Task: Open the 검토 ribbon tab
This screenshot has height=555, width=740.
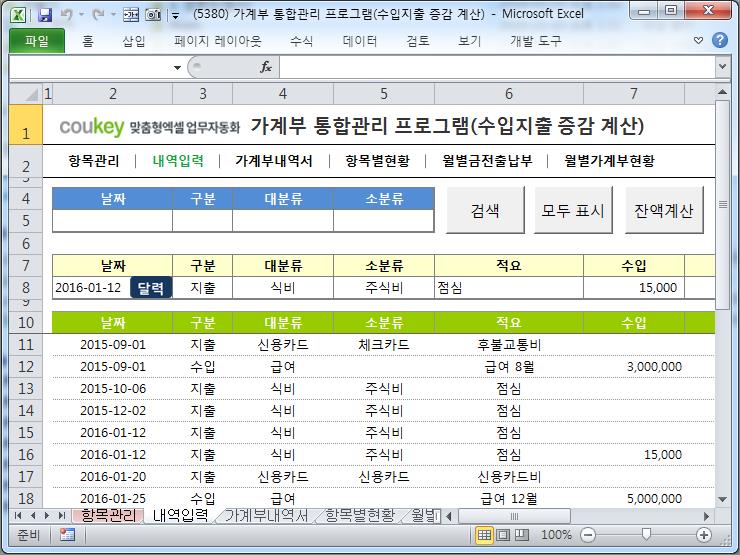Action: click(x=418, y=41)
